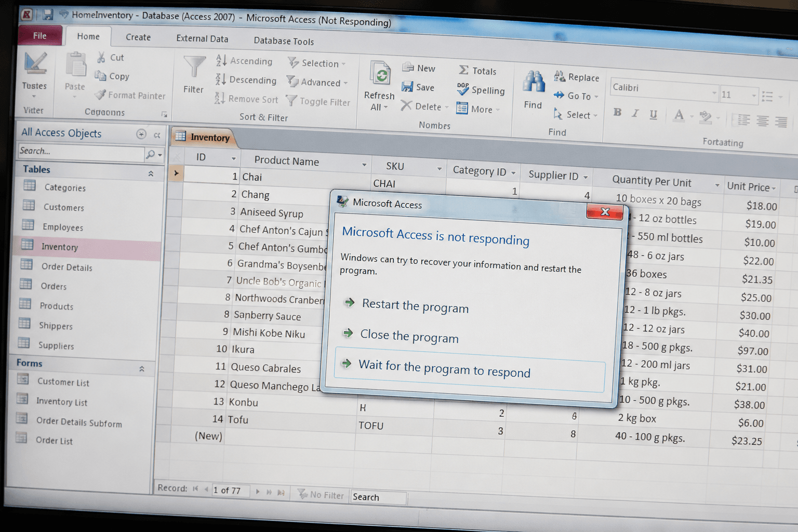Toggle Bold formatting
The width and height of the screenshot is (798, 532).
[x=617, y=112]
